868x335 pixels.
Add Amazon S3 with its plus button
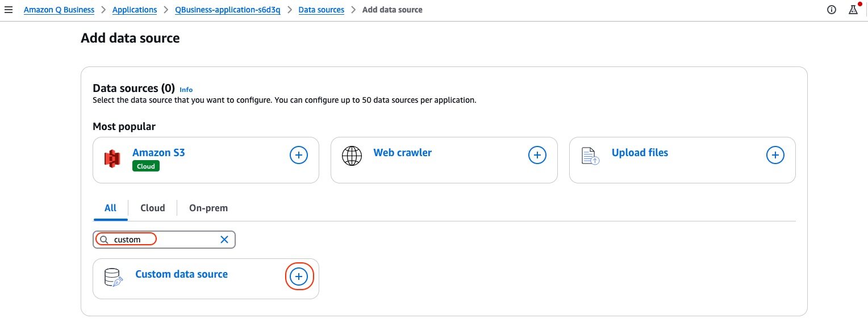pos(299,154)
